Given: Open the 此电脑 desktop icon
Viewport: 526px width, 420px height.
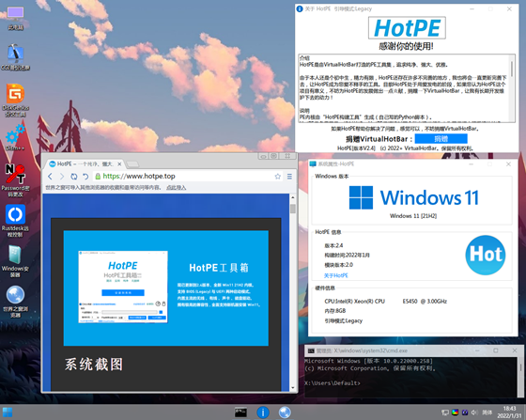Looking at the screenshot, I should coord(15,19).
